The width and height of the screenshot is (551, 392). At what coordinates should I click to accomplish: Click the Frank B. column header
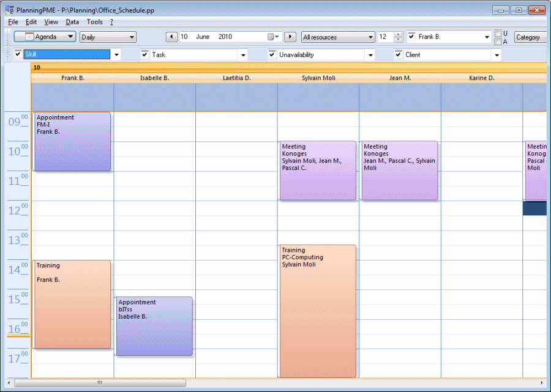(73, 78)
